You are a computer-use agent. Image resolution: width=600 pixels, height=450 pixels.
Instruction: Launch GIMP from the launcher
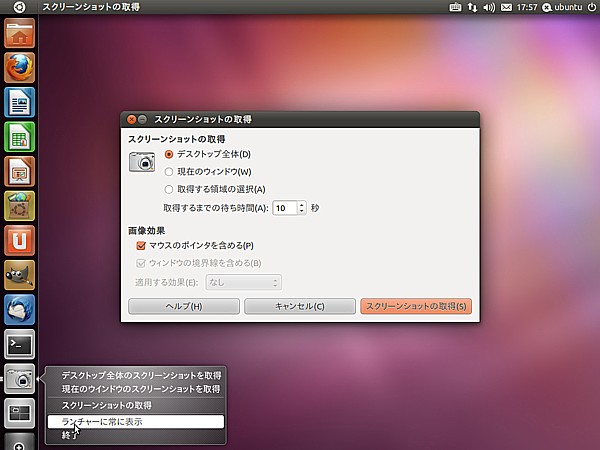[20, 275]
